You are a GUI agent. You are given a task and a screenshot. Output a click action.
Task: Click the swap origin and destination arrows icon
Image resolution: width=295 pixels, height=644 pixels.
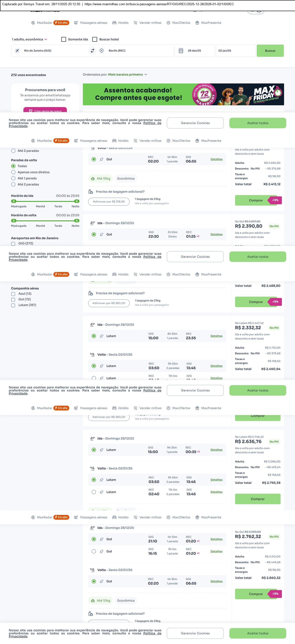[92, 51]
